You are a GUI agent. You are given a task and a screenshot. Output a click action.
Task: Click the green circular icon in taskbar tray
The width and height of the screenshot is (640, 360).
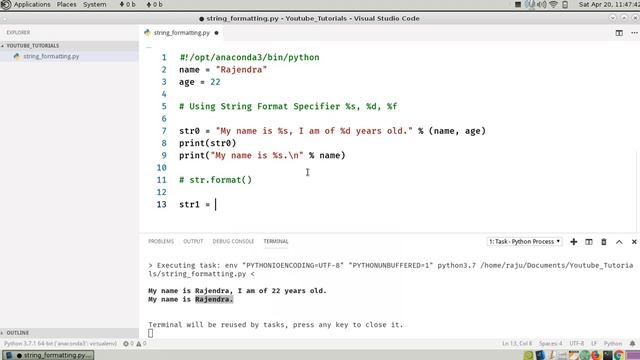click(x=585, y=355)
